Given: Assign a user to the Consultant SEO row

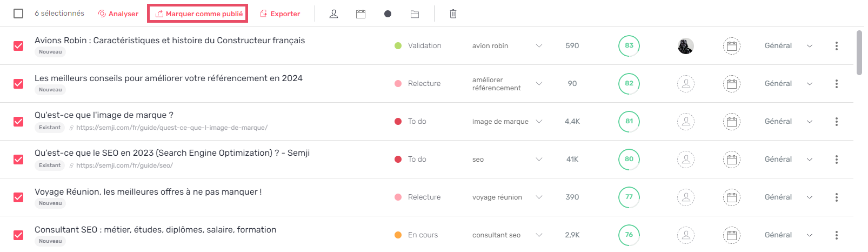Looking at the screenshot, I should coord(686,235).
